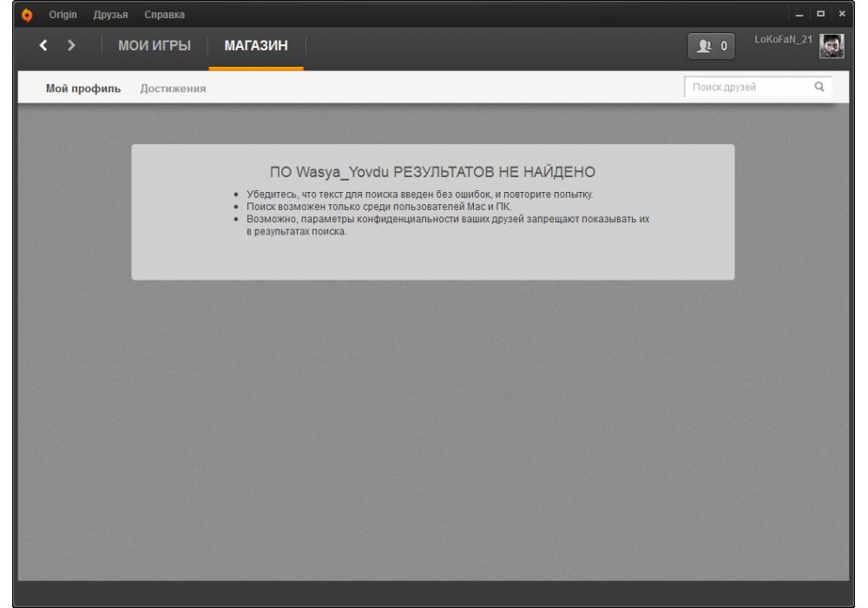Switch to the МАГАЗИН tab
The width and height of the screenshot is (868, 608).
tap(256, 45)
